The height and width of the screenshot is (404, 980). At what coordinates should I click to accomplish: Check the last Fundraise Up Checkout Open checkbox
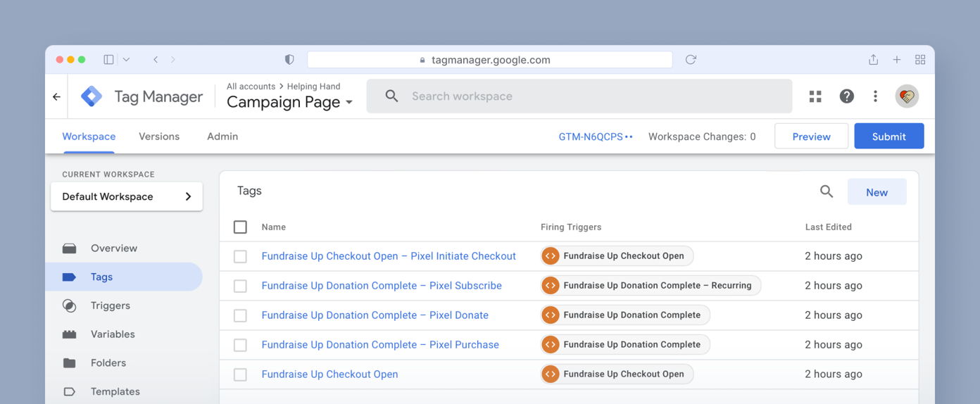click(240, 374)
